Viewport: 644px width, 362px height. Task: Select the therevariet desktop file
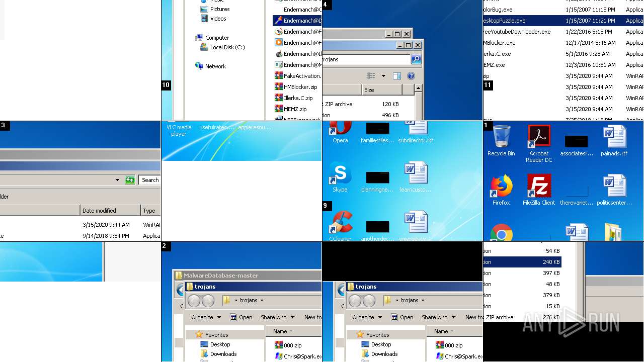[577, 194]
